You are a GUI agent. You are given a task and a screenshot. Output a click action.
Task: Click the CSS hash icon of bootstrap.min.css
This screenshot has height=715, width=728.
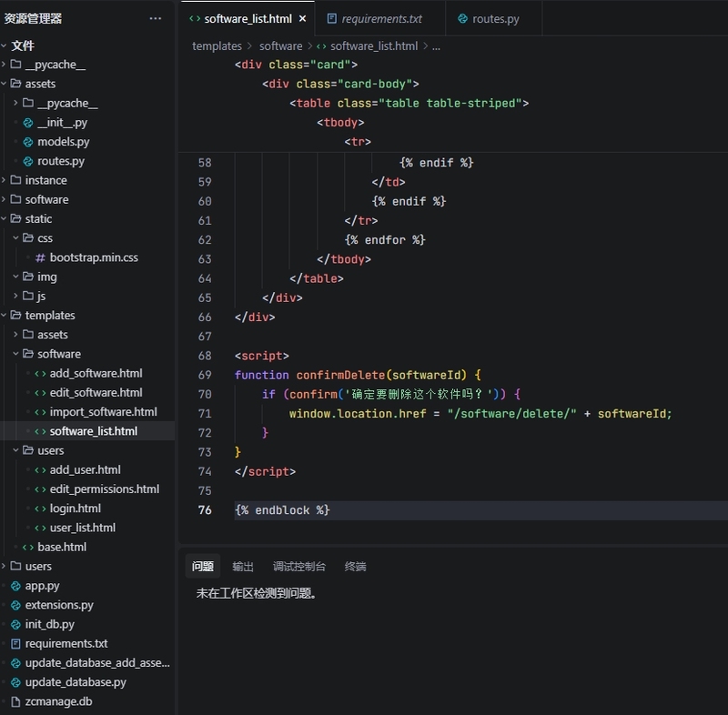click(x=40, y=257)
